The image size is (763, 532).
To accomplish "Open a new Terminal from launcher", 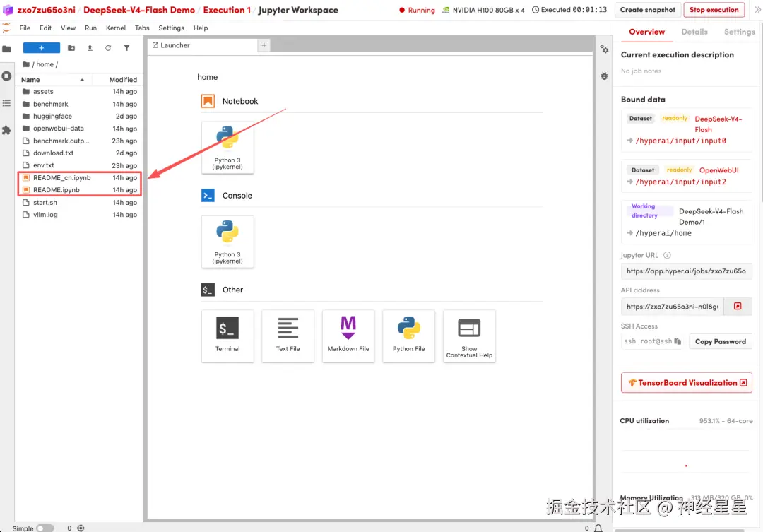I will (227, 336).
